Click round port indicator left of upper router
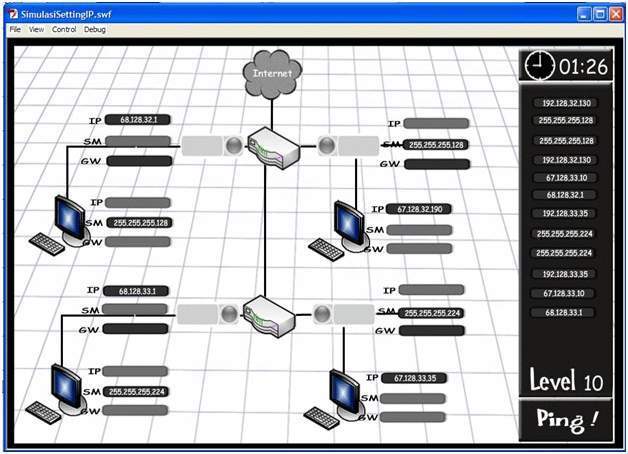This screenshot has width=628, height=454. click(x=234, y=145)
